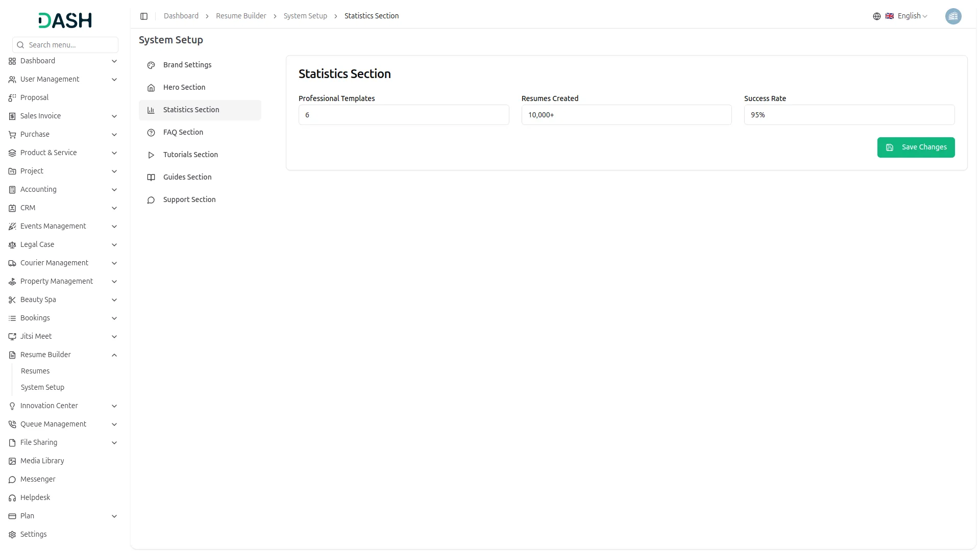Go to Dashboard breadcrumb link

coord(181,16)
